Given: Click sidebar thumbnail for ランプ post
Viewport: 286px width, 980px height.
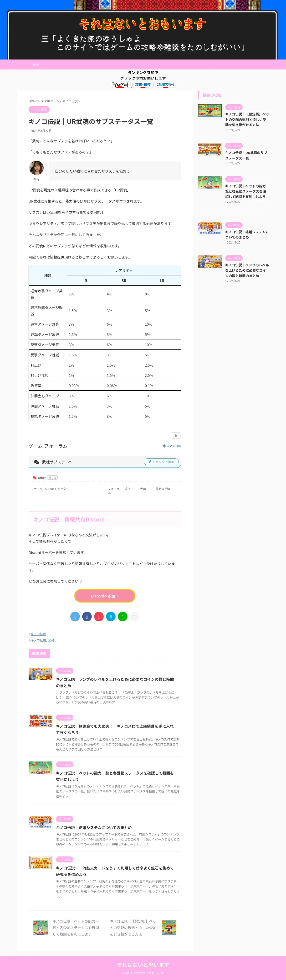Looking at the screenshot, I should (209, 261).
